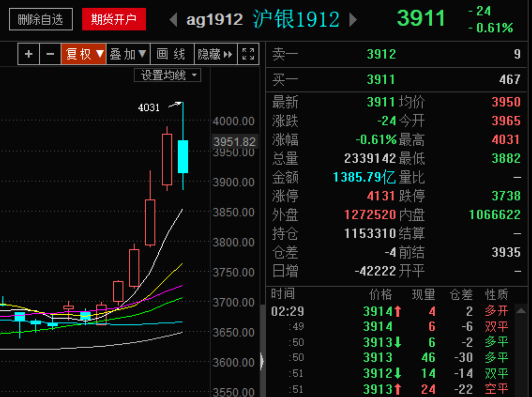Click the 现量 column header

424,294
